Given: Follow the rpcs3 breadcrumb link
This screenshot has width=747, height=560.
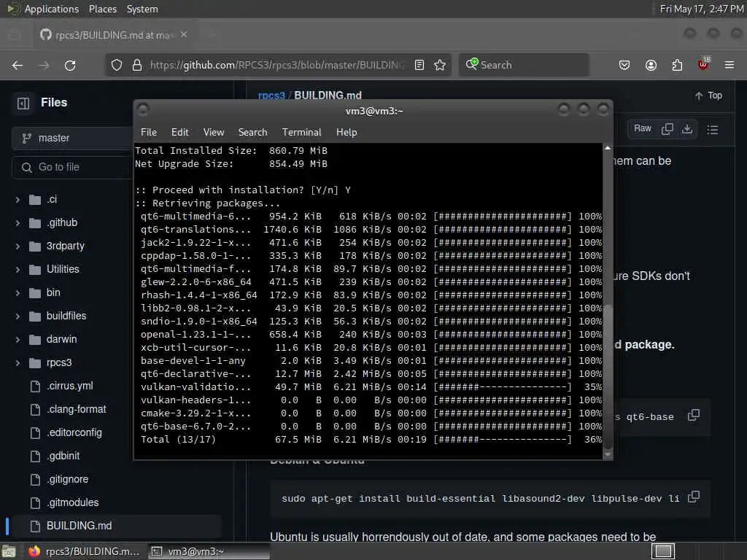Looking at the screenshot, I should (x=271, y=96).
